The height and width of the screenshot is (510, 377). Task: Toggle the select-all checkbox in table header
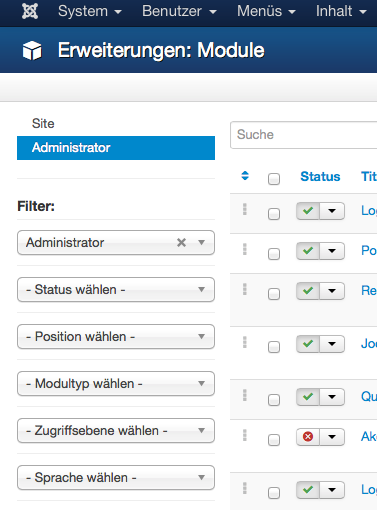[x=274, y=179]
